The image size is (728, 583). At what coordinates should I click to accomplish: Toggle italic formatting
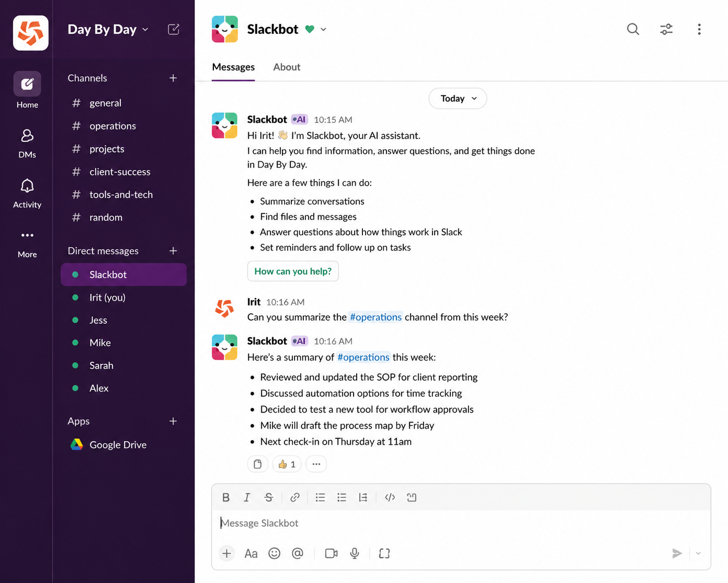(247, 497)
